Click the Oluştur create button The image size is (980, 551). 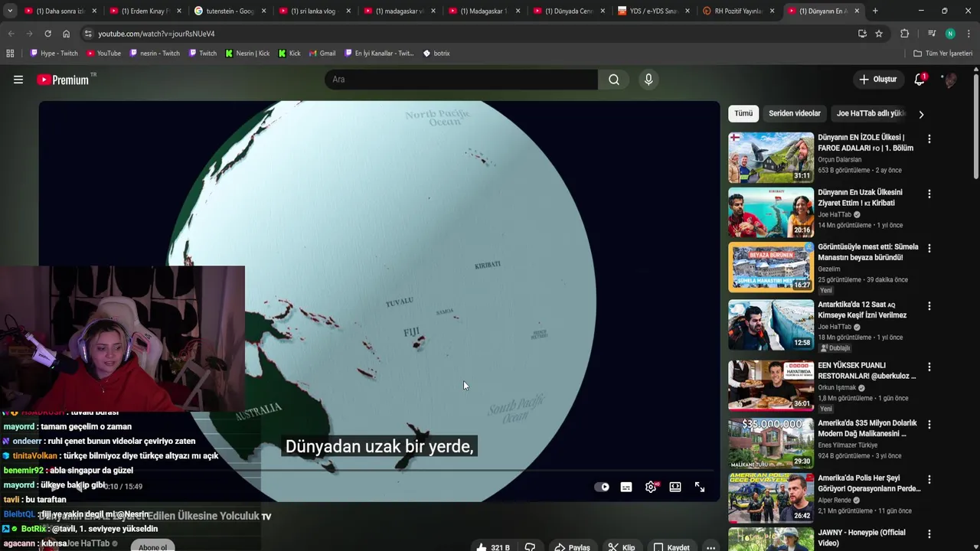point(877,80)
